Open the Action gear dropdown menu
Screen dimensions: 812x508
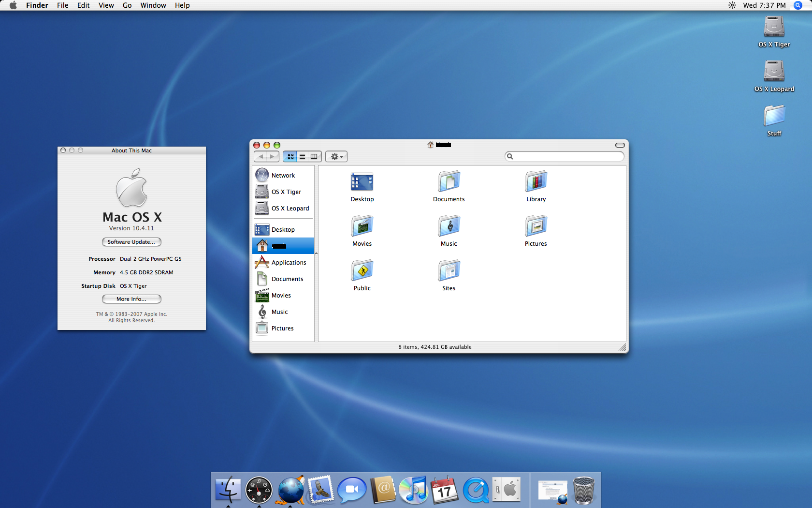click(336, 156)
